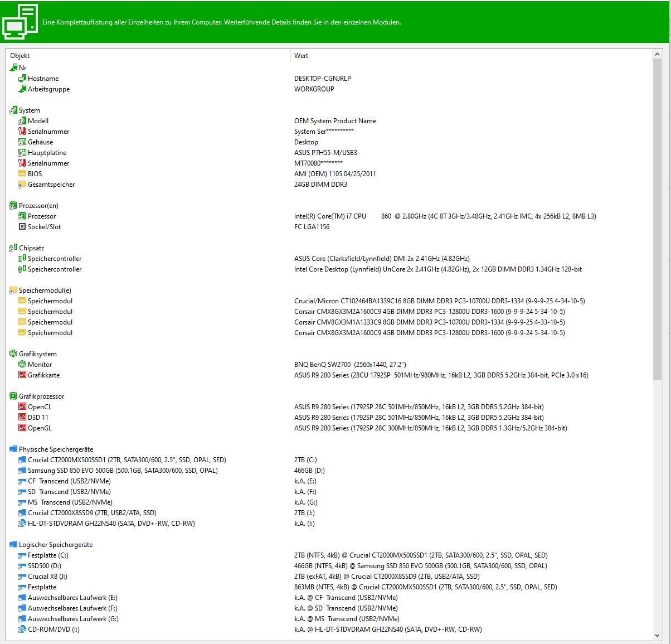Click the Modell row icon
This screenshot has height=644, width=671.
(22, 121)
